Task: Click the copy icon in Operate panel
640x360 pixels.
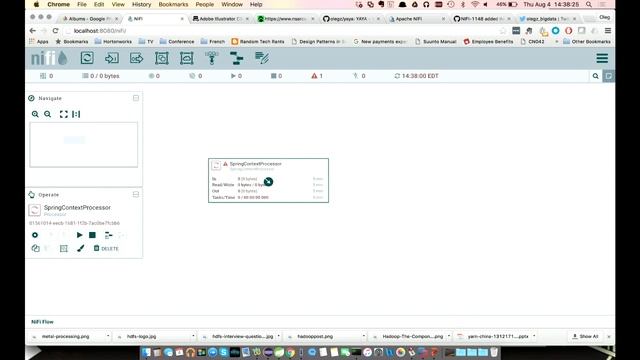Action: [36, 248]
